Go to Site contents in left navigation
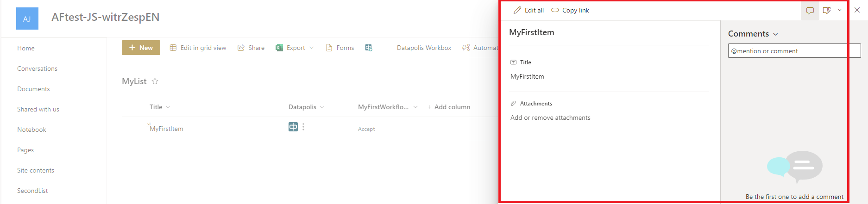This screenshot has width=868, height=204. pyautogui.click(x=36, y=170)
